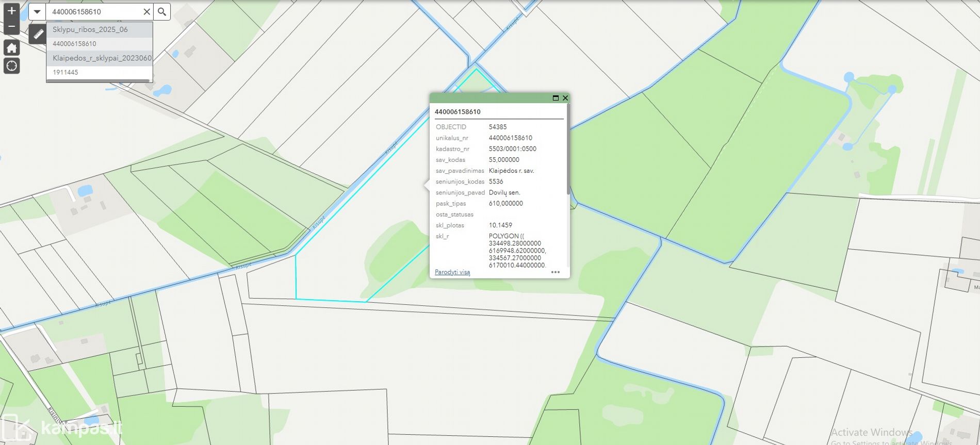Click the "Parodyti visą" link
The height and width of the screenshot is (445, 980).
click(452, 272)
